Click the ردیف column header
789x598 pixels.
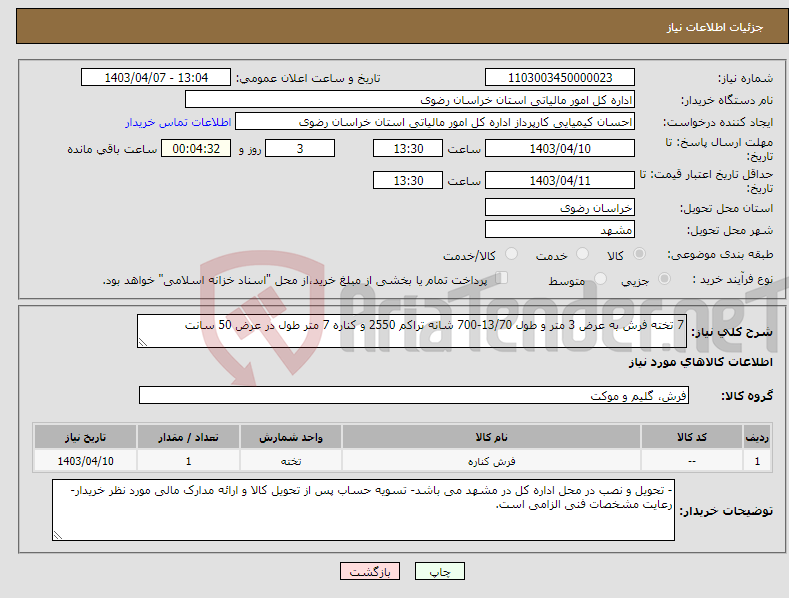pyautogui.click(x=757, y=437)
